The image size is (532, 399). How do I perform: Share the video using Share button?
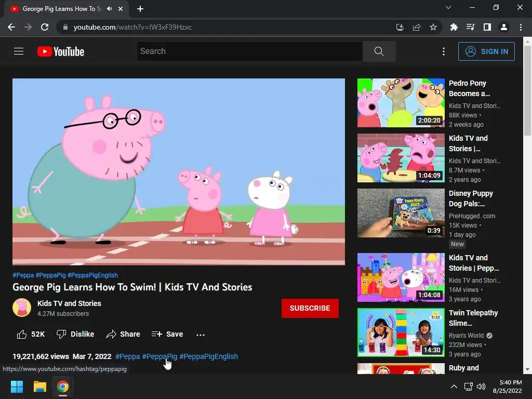click(x=123, y=334)
